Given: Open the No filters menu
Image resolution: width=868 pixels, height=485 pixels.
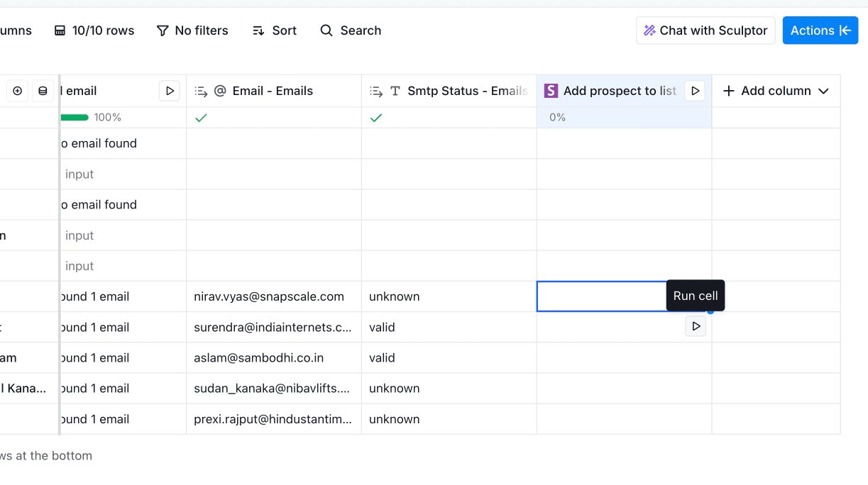Looking at the screenshot, I should (x=192, y=30).
